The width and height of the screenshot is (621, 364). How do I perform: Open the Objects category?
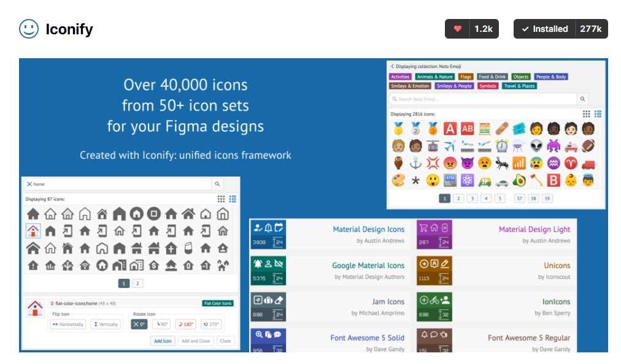click(521, 77)
